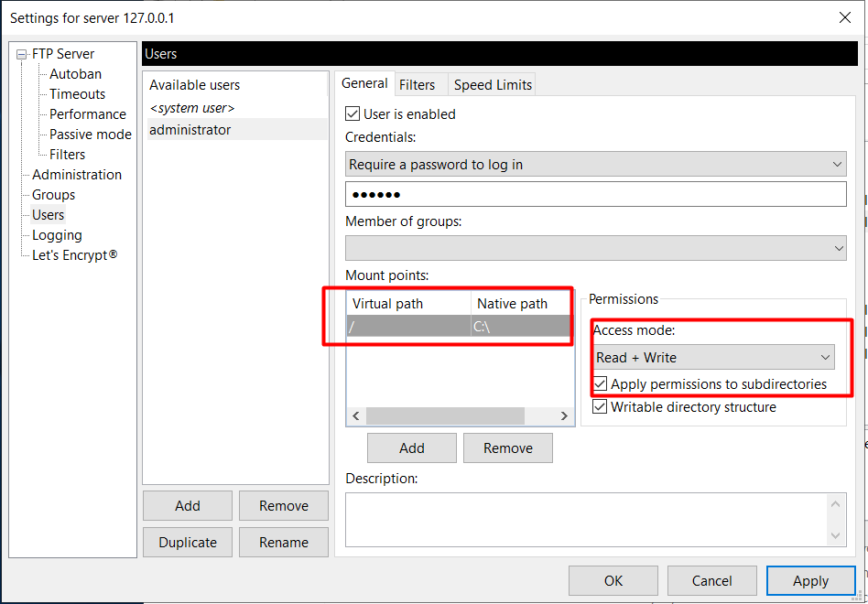868x604 pixels.
Task: Click down arrow in Description box scrollbar
Action: click(835, 535)
